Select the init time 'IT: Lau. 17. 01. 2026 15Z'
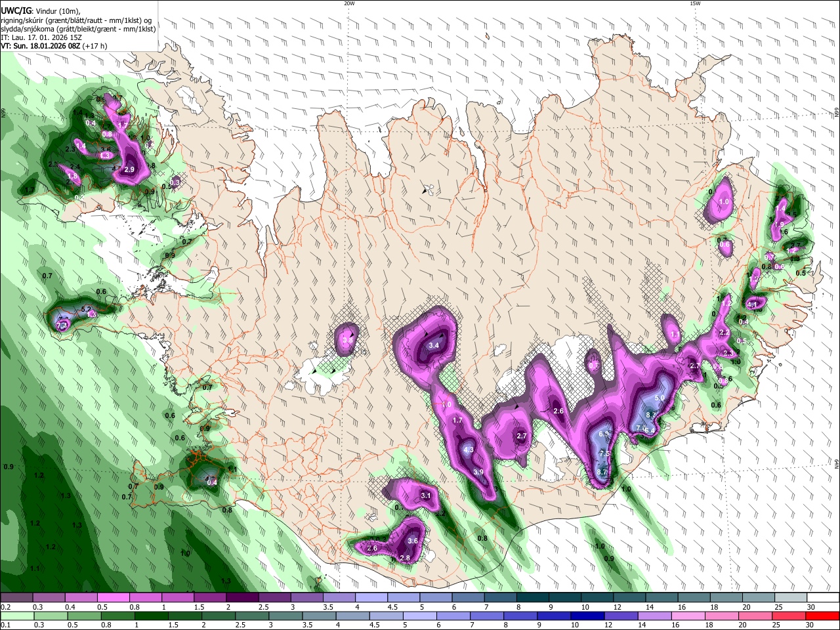Viewport: 840px width, 630px height. [41, 37]
